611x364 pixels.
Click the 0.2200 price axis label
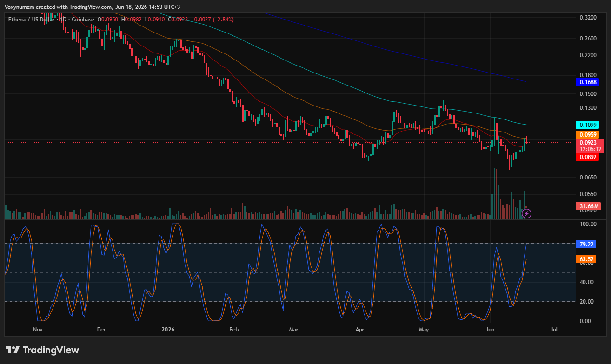[588, 55]
